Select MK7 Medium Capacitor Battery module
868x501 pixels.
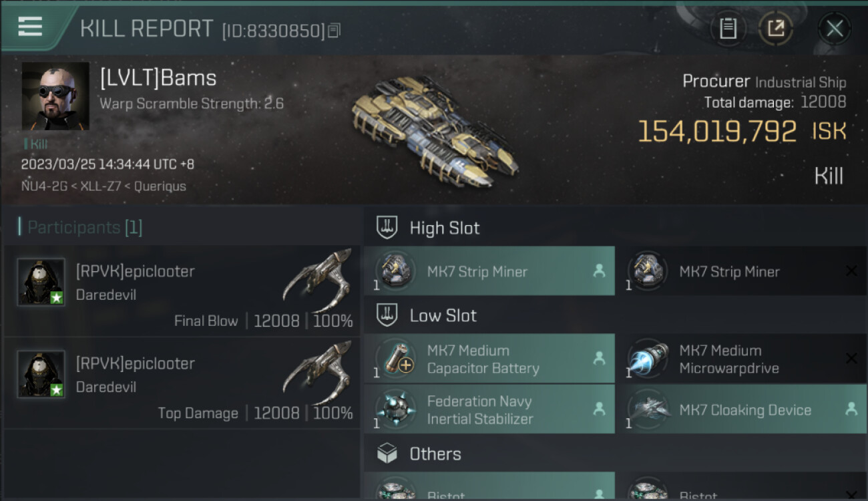tap(489, 359)
